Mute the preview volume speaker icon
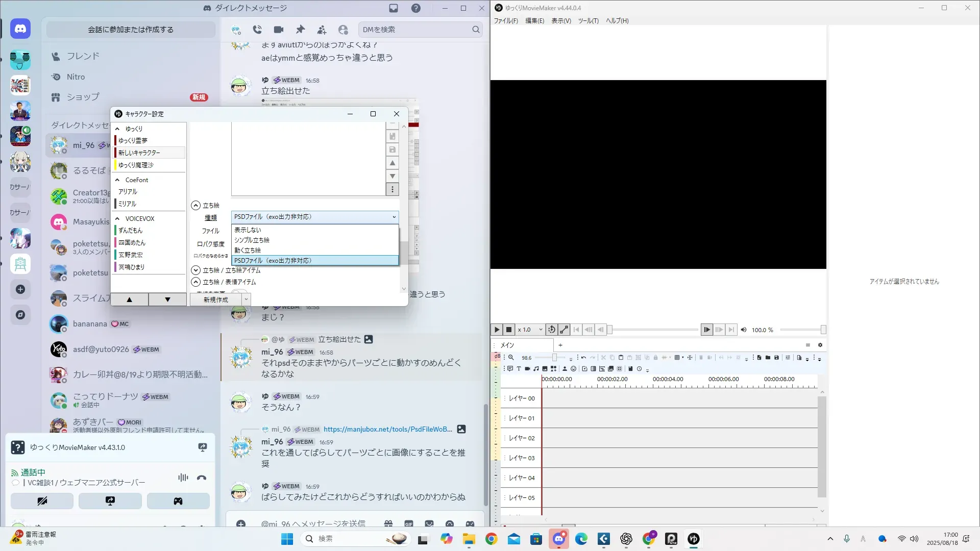The width and height of the screenshot is (980, 551). [744, 330]
